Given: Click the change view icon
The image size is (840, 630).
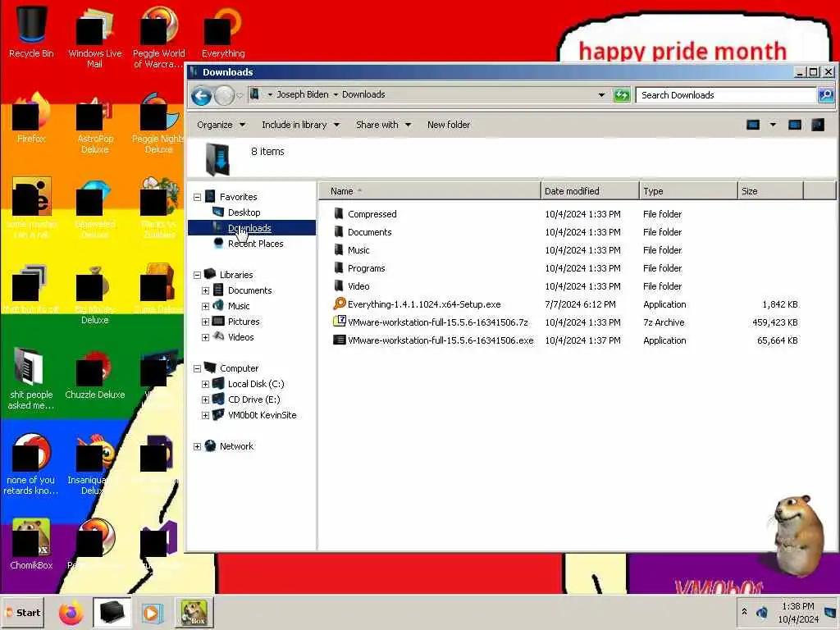Looking at the screenshot, I should point(753,125).
